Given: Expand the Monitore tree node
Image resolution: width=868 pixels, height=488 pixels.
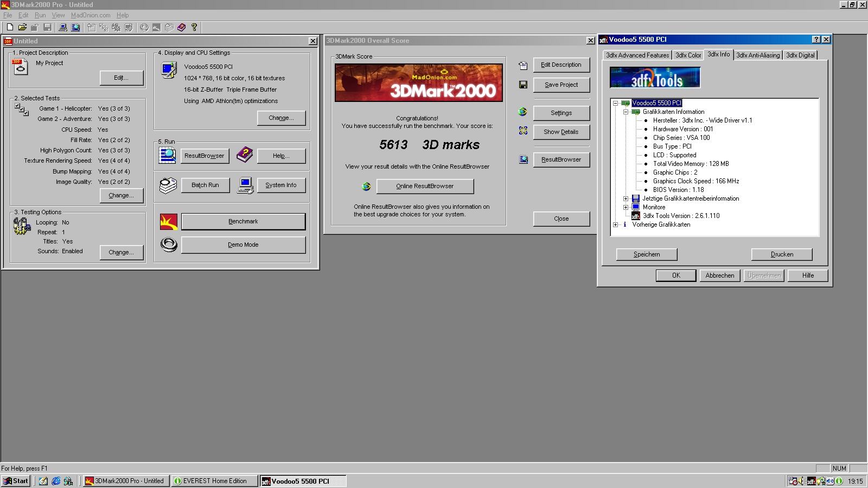Looking at the screenshot, I should pos(626,207).
